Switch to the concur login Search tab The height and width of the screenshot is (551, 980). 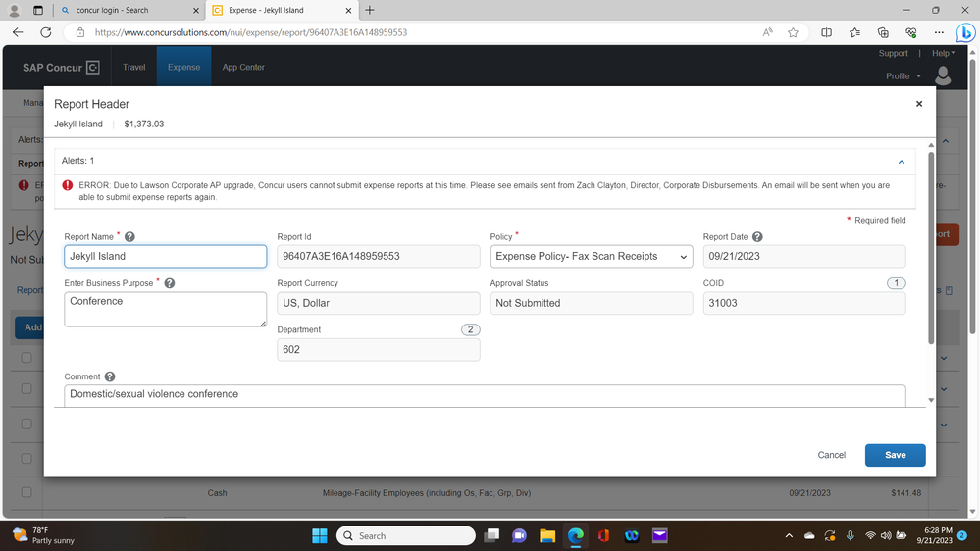click(129, 10)
